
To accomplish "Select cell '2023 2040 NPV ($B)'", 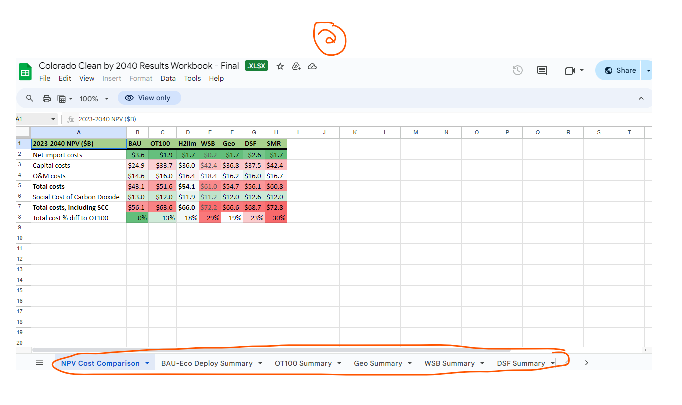I will click(78, 144).
